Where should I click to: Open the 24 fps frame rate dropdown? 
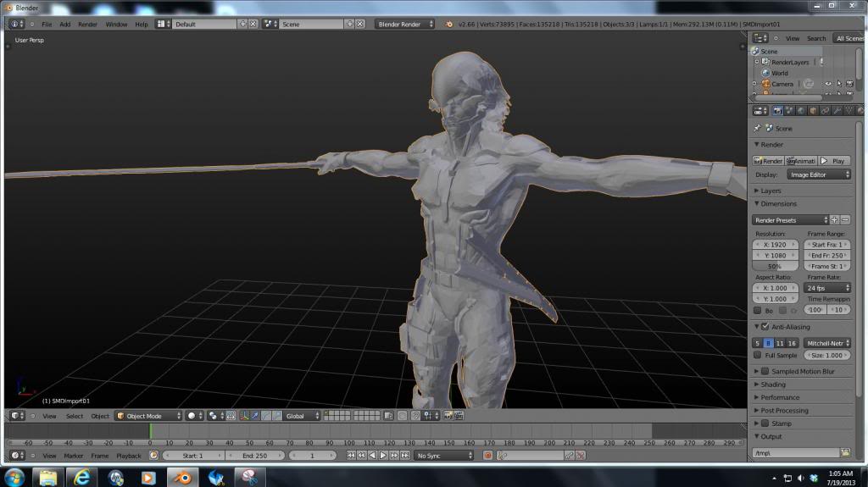827,288
